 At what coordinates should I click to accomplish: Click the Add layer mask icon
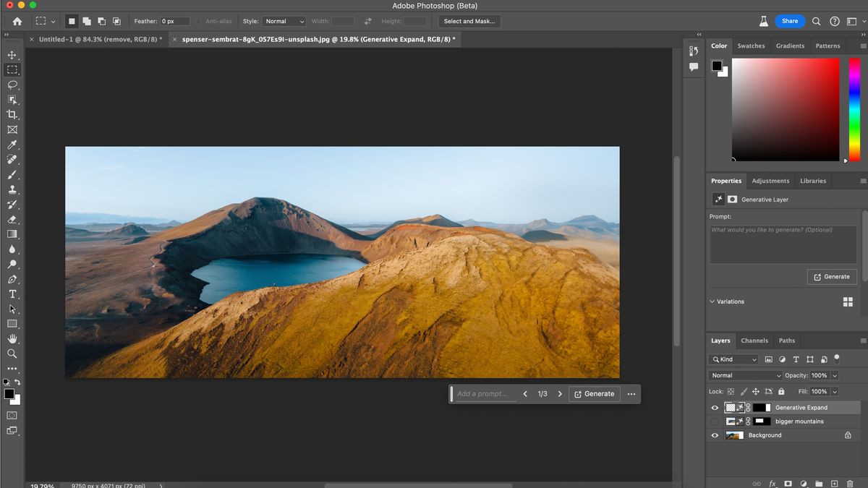tap(788, 484)
